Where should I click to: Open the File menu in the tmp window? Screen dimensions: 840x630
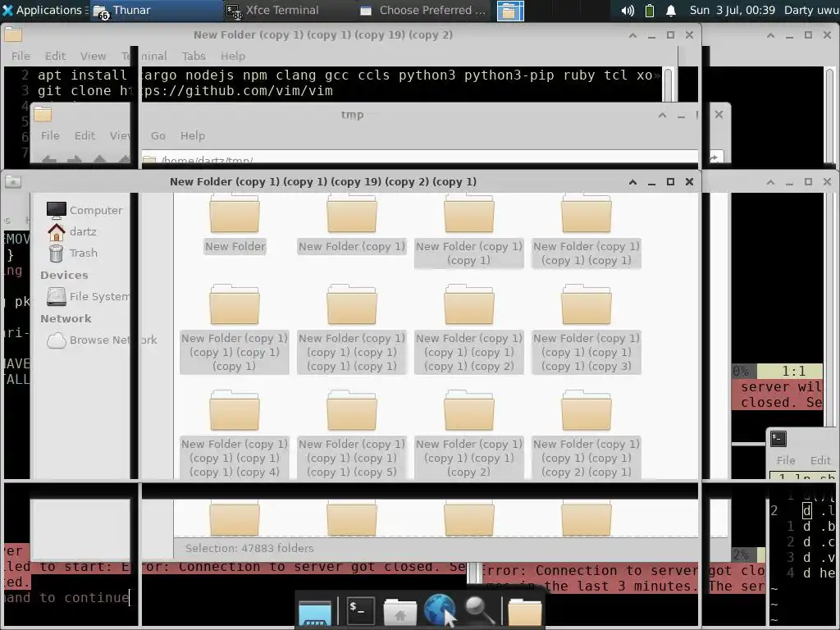pyautogui.click(x=50, y=135)
